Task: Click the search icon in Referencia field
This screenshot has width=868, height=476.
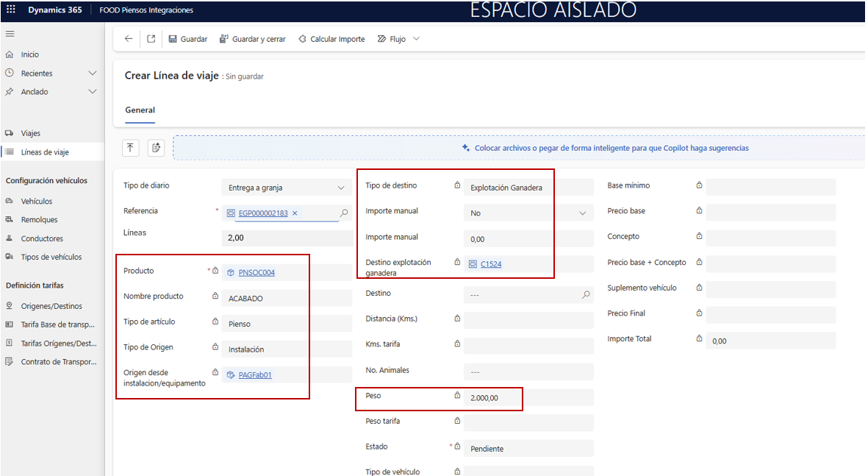Action: coord(343,213)
